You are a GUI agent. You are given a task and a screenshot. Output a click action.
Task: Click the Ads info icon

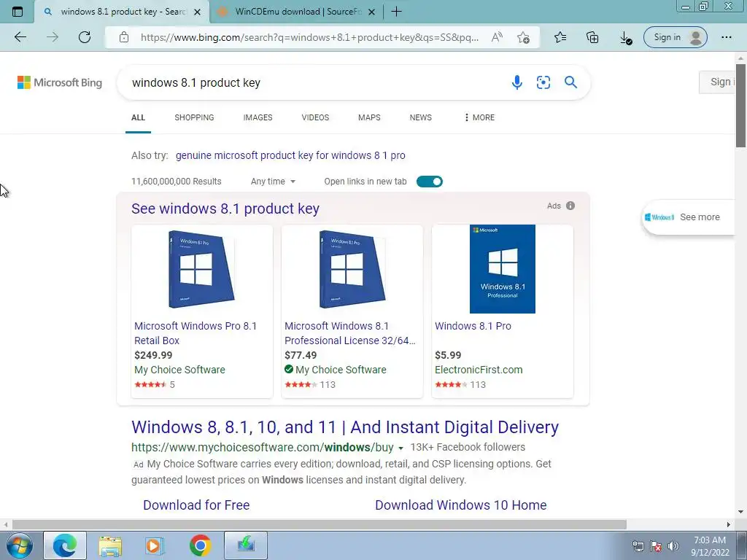[570, 206]
